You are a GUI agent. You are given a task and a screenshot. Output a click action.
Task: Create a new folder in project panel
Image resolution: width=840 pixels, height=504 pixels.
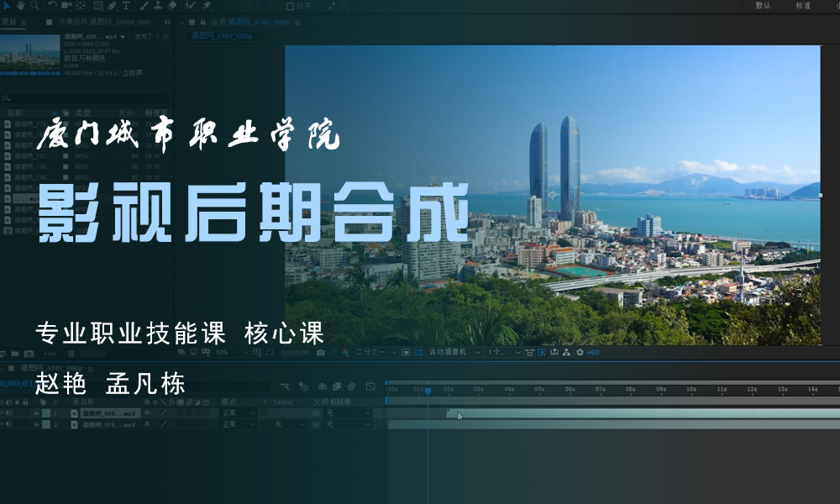point(15,354)
